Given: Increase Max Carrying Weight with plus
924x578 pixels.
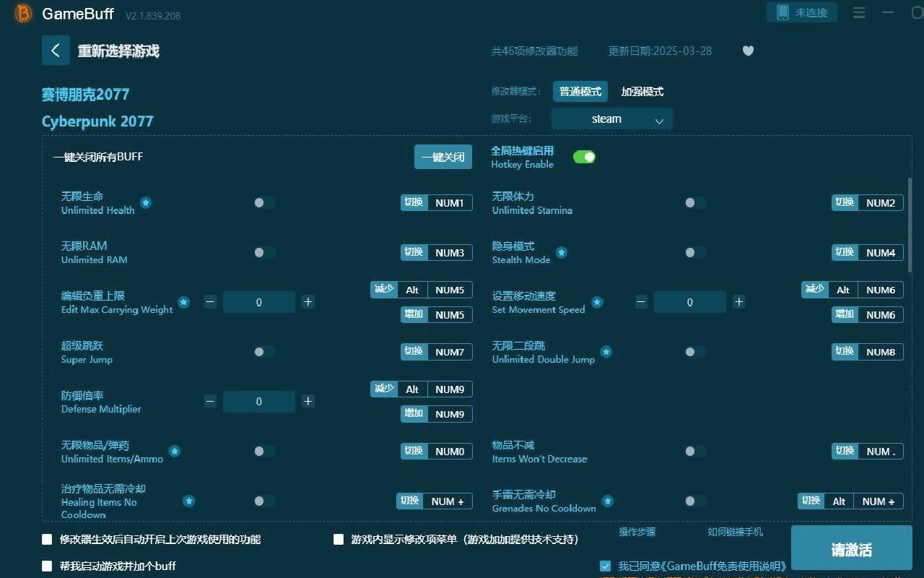Looking at the screenshot, I should [308, 302].
